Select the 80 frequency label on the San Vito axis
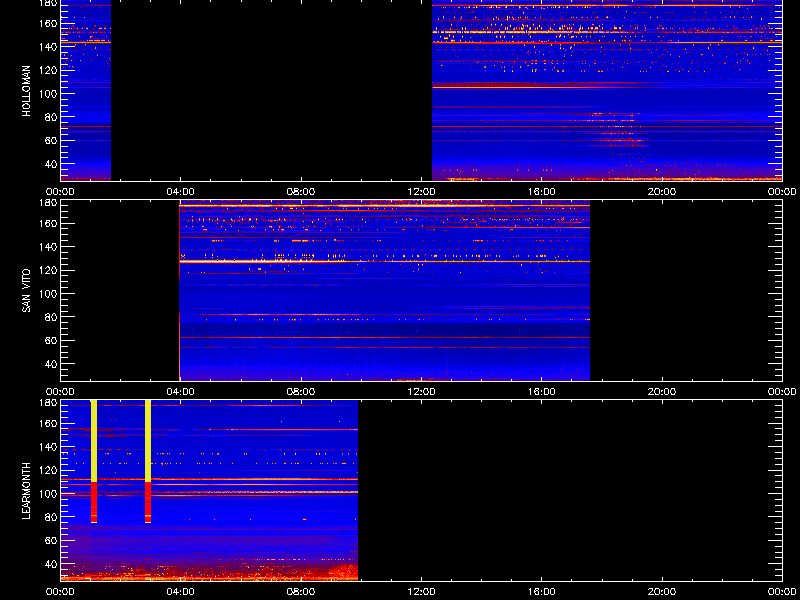800x600 pixels. tap(51, 317)
